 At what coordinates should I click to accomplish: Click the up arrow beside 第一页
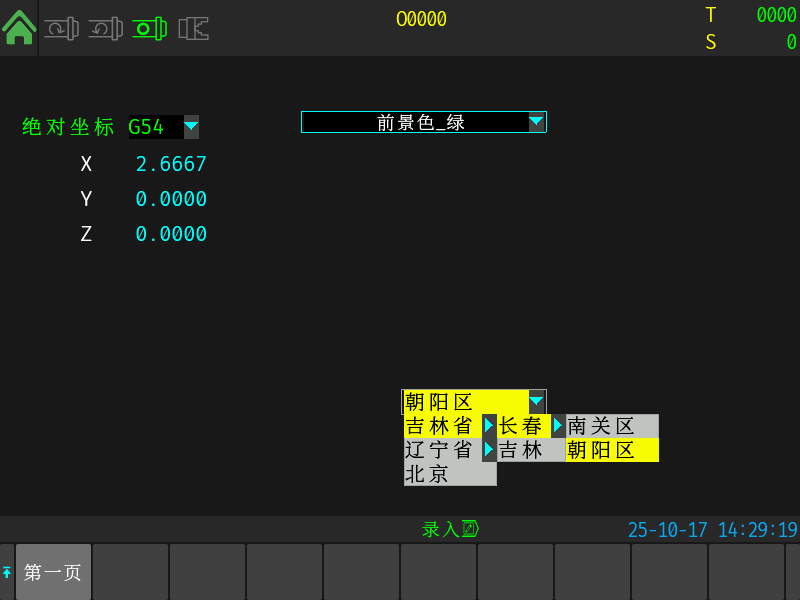(x=7, y=572)
